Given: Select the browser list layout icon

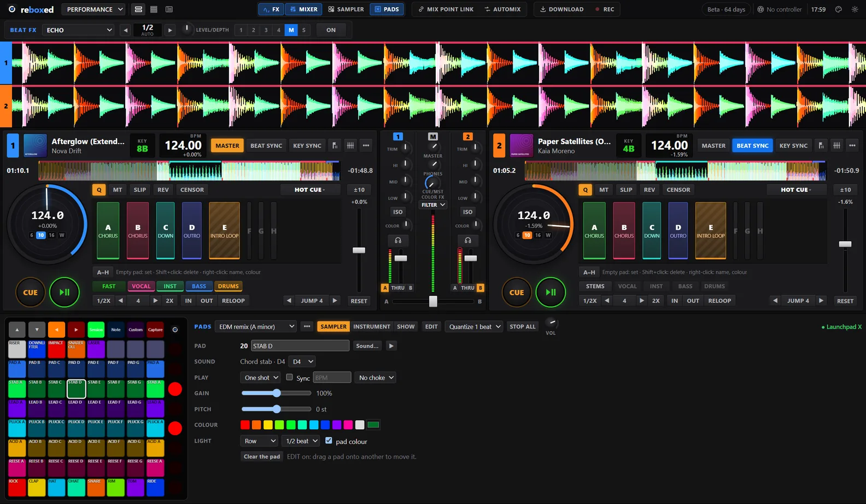Looking at the screenshot, I should (169, 9).
